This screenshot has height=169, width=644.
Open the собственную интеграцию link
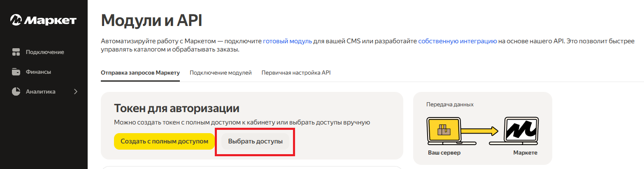point(457,41)
